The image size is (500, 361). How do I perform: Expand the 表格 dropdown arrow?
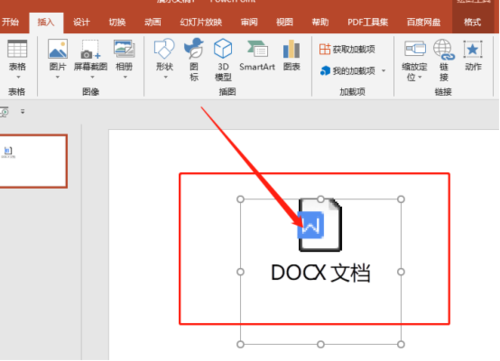click(x=18, y=77)
